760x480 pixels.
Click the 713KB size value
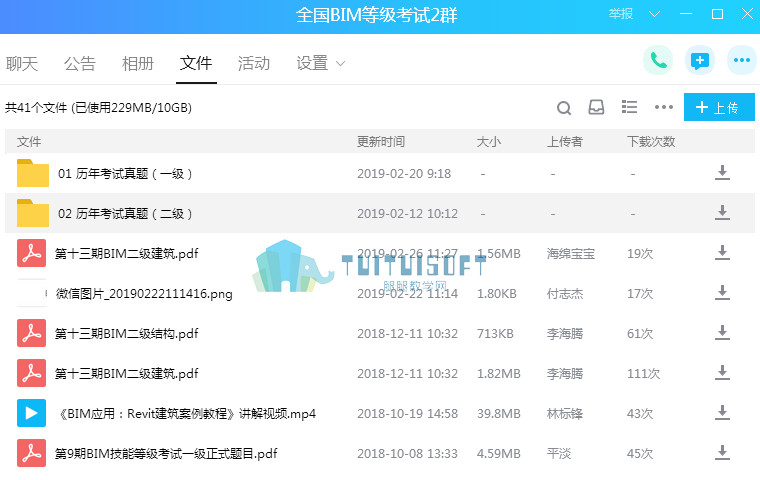(x=495, y=334)
